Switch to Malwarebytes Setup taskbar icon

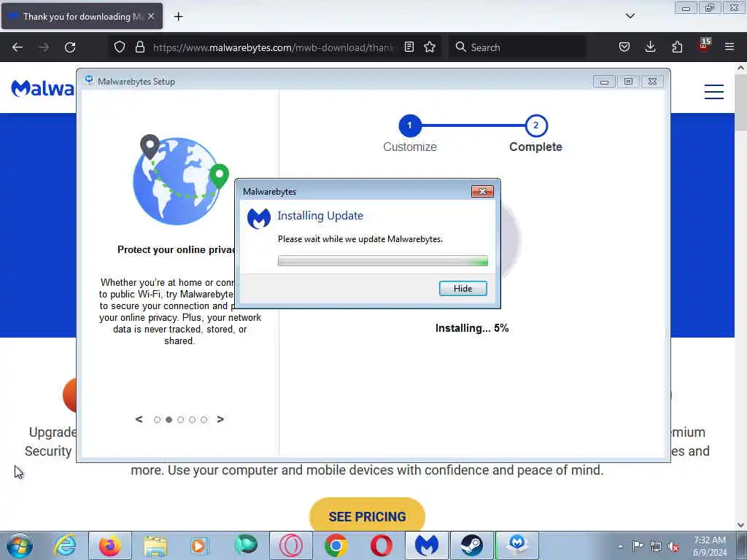click(x=517, y=545)
